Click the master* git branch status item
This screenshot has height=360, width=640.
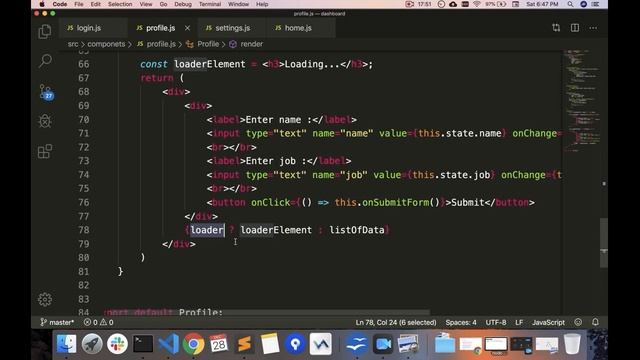57,322
